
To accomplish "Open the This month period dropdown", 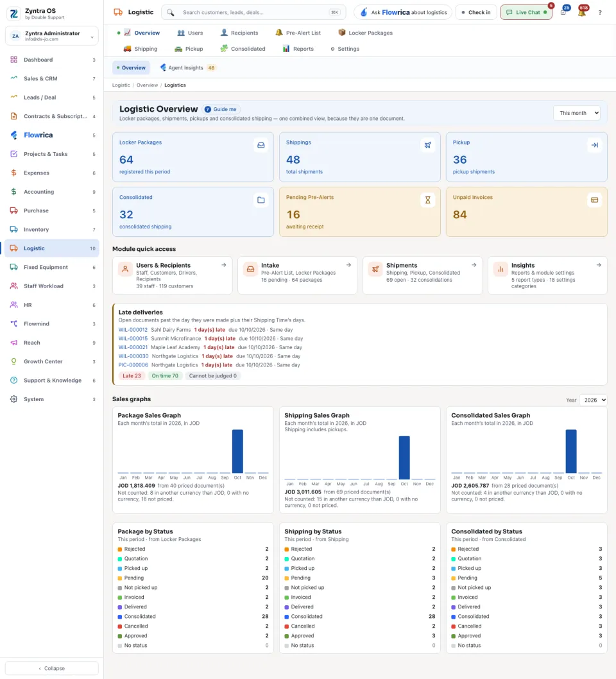I will pos(577,113).
